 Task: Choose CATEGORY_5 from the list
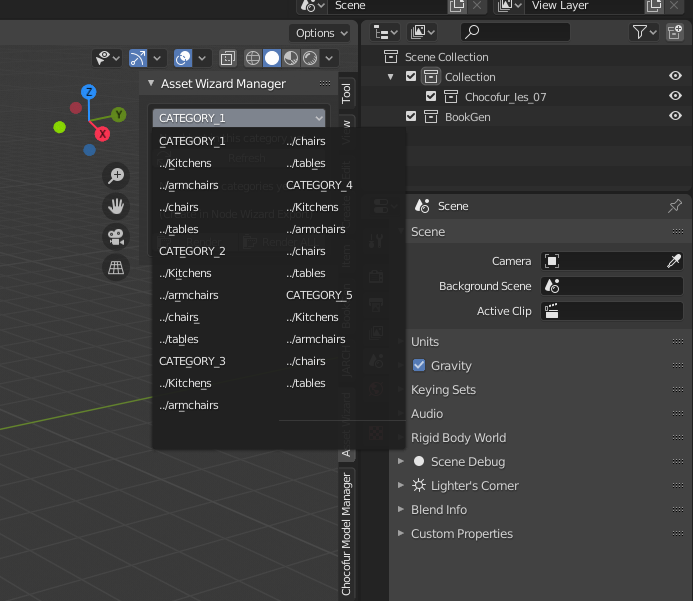319,295
